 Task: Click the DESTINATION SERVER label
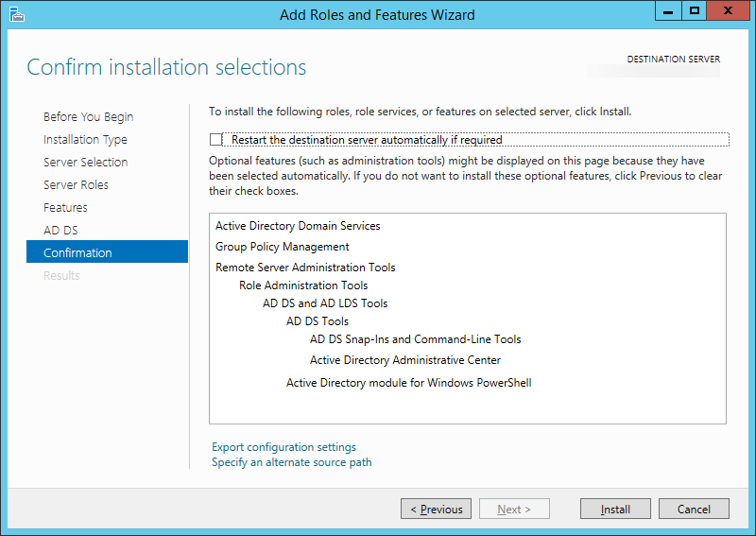tap(673, 59)
